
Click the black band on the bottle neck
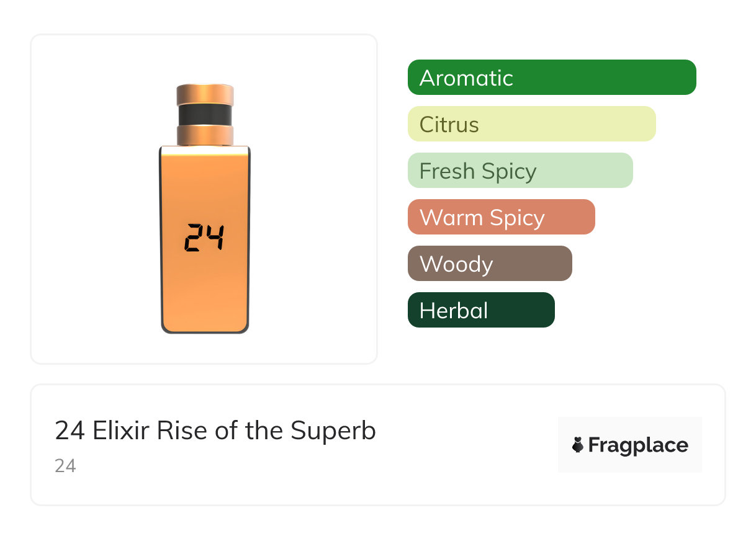(x=205, y=115)
